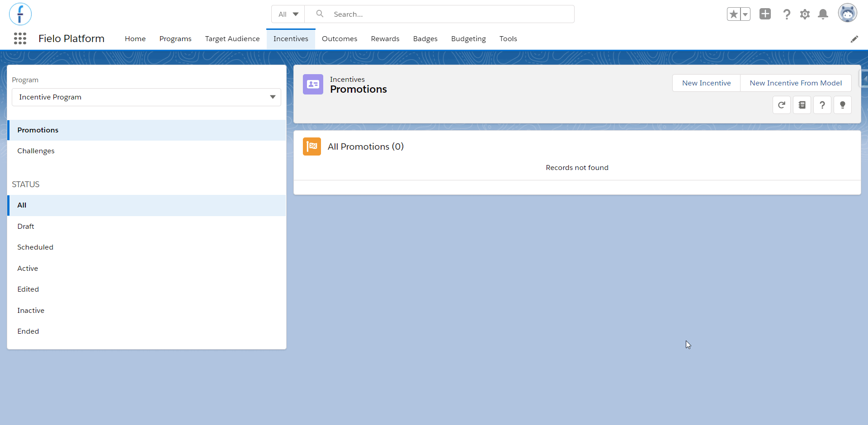Open the notifications bell
The height and width of the screenshot is (425, 868).
pos(823,14)
